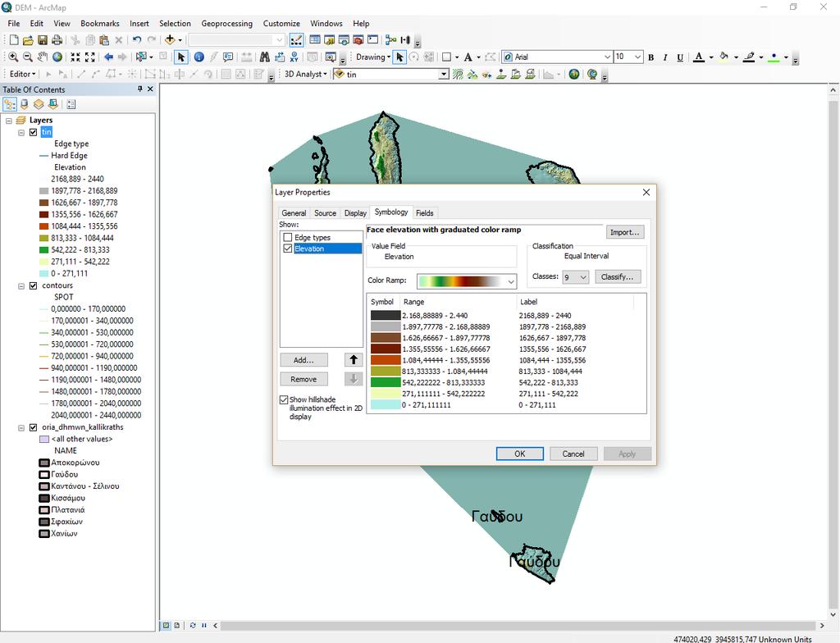Click the Import... button
The width and height of the screenshot is (840, 643).
[624, 232]
